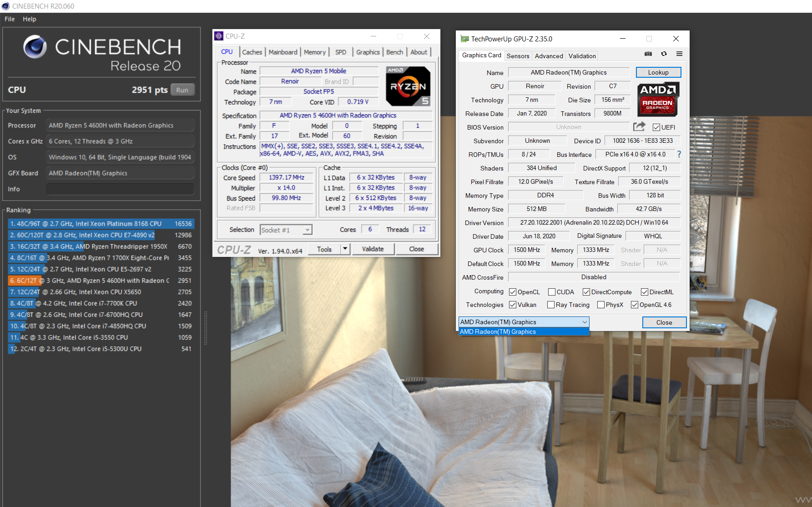The image size is (812, 507).
Task: Toggle the DirectCompute checkbox
Action: 586,292
